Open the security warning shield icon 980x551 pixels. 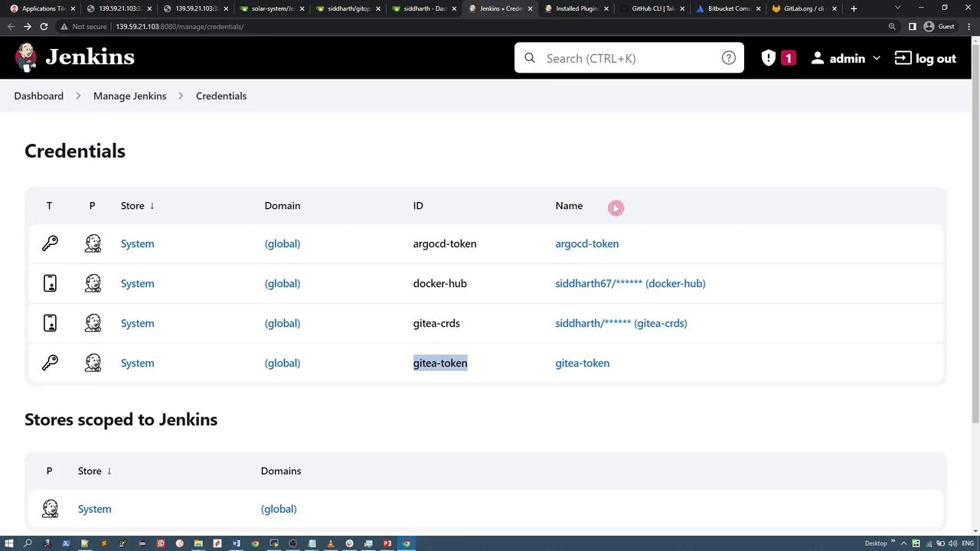(x=769, y=58)
